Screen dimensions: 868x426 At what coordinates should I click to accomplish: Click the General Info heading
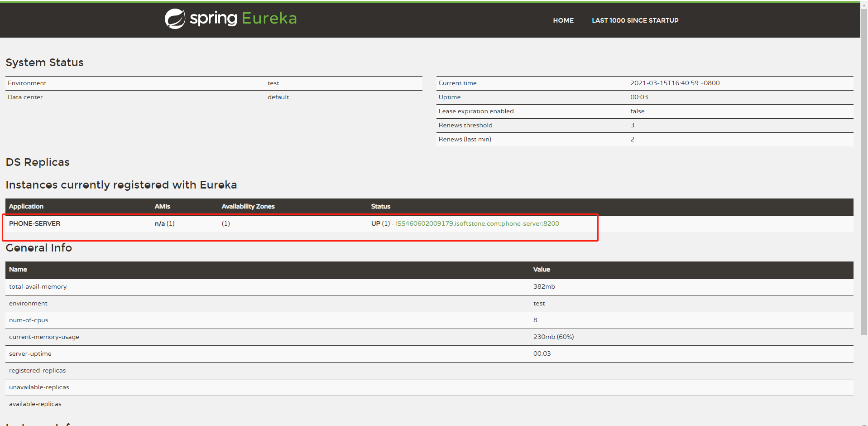coord(38,248)
